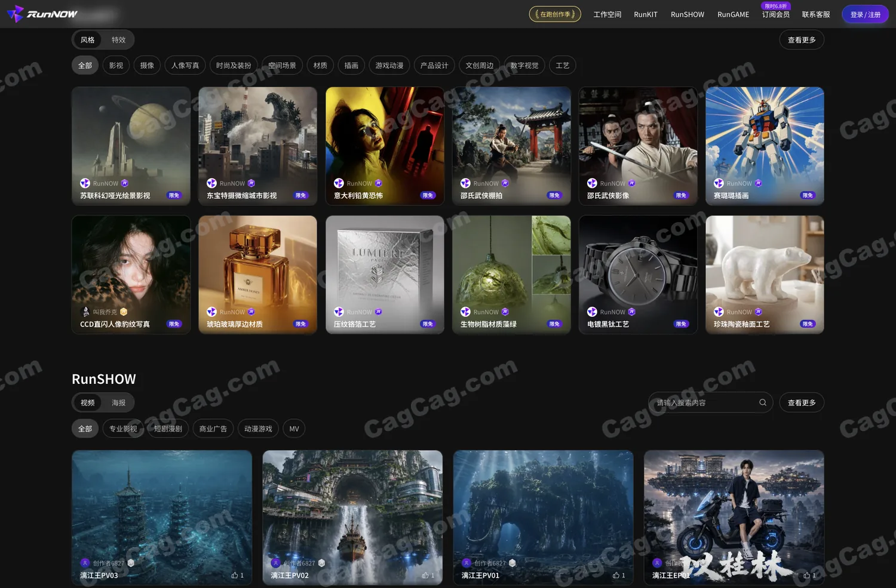Filter styles by 游戏动漫
The image size is (896, 588).
click(389, 66)
